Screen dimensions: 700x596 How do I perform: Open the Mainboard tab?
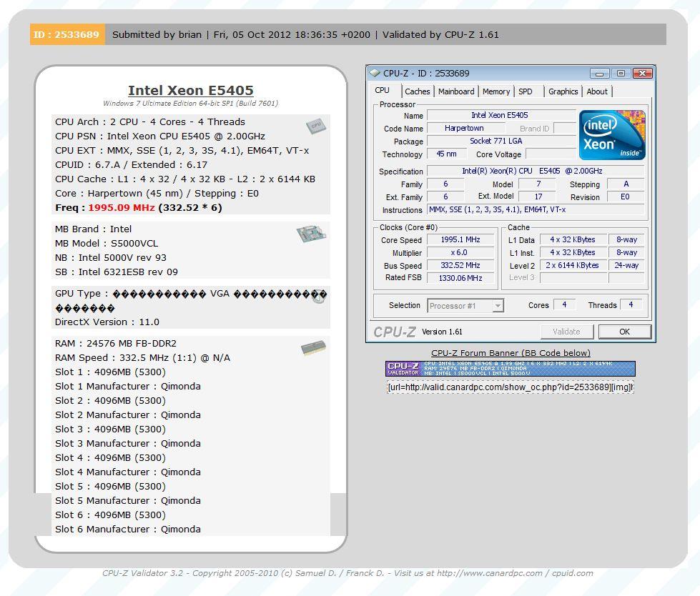[x=456, y=91]
